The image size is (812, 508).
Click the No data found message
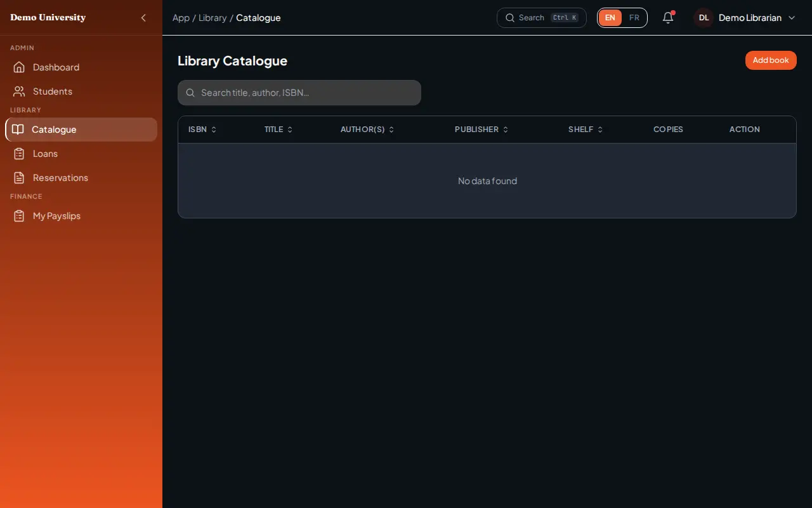click(x=487, y=181)
